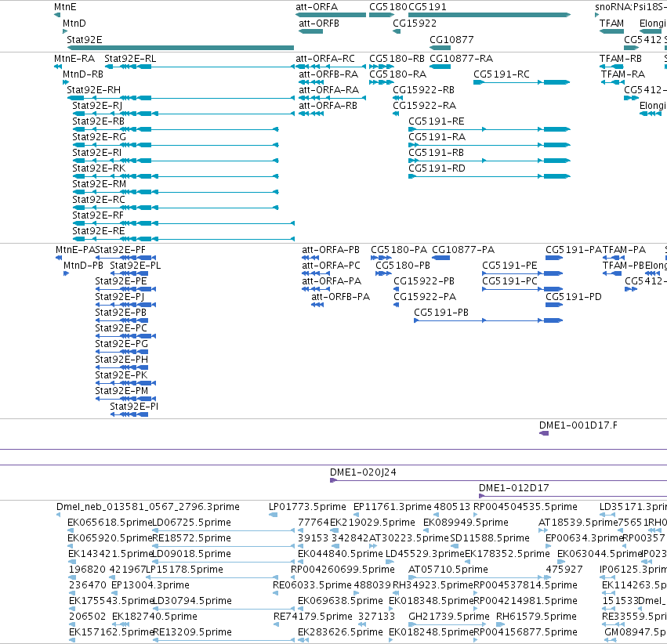Select the CG10877-RA transcript label

pyautogui.click(x=461, y=58)
